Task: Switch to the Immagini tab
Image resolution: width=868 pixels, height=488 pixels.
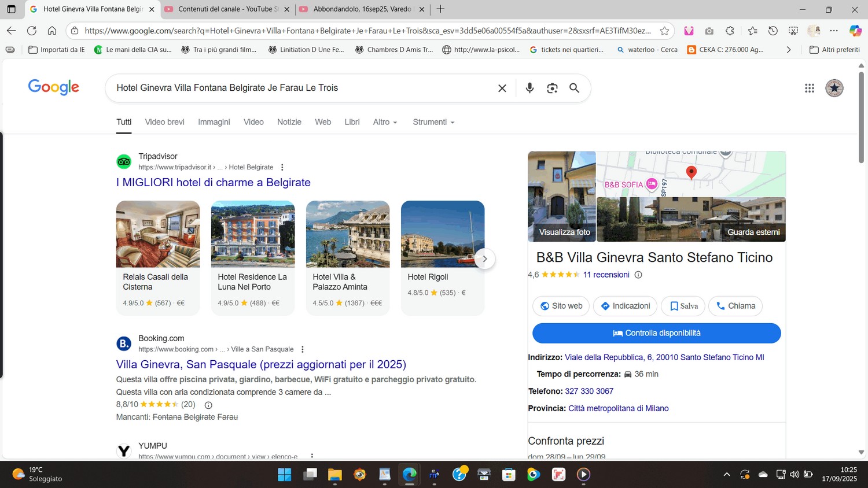Action: pyautogui.click(x=214, y=122)
